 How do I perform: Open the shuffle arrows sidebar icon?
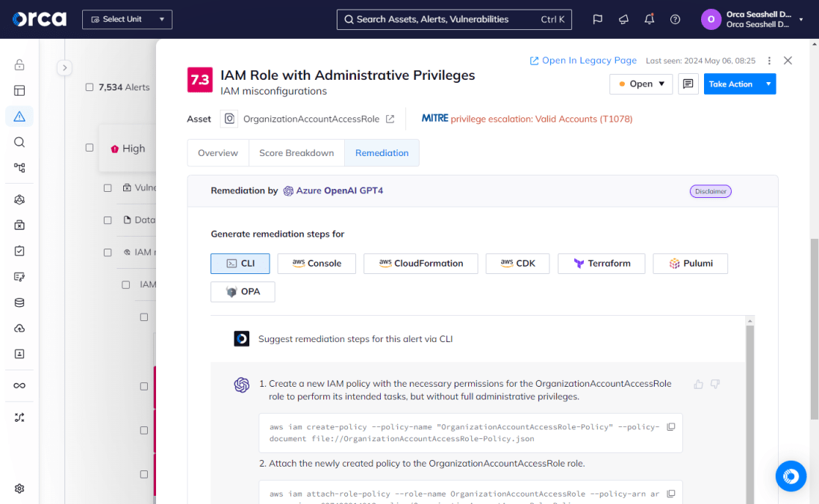[x=19, y=417]
